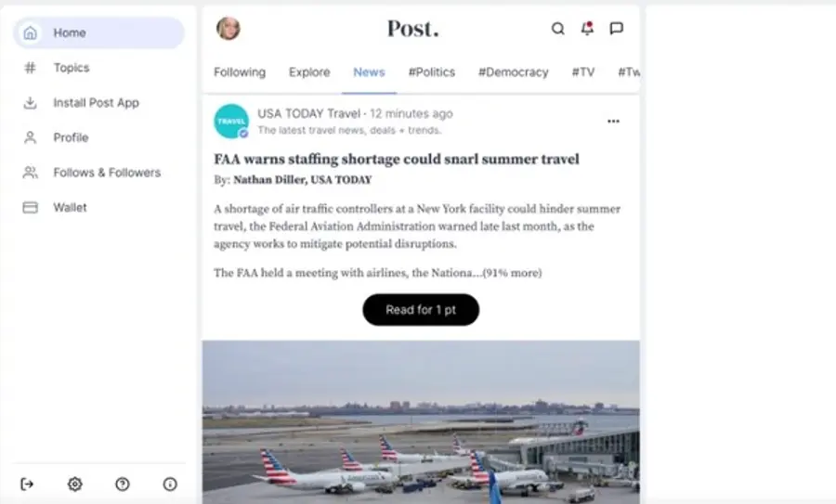Click the USA TODAY Travel avatar

pos(231,121)
